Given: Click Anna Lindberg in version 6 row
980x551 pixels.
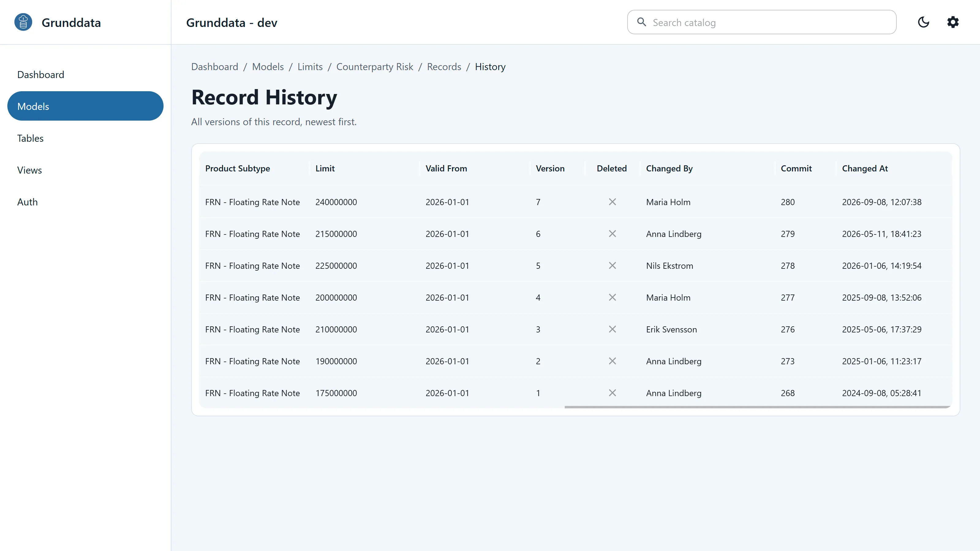Looking at the screenshot, I should tap(674, 234).
